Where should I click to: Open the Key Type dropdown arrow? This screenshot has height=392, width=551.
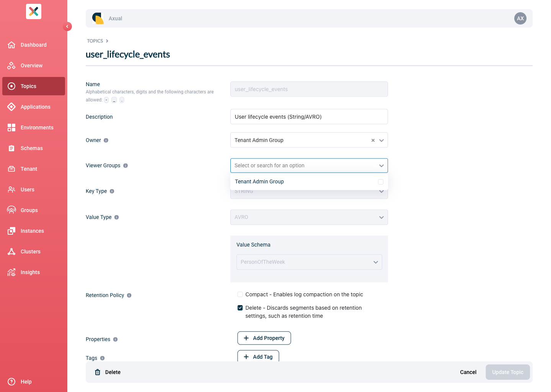(381, 192)
